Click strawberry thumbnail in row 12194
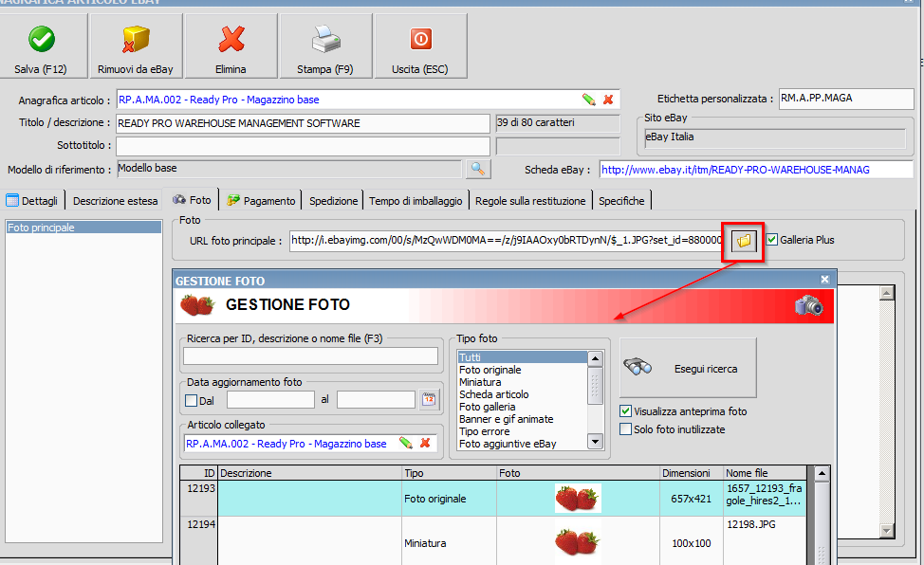Screen dimensions: 924x565 pos(578,541)
